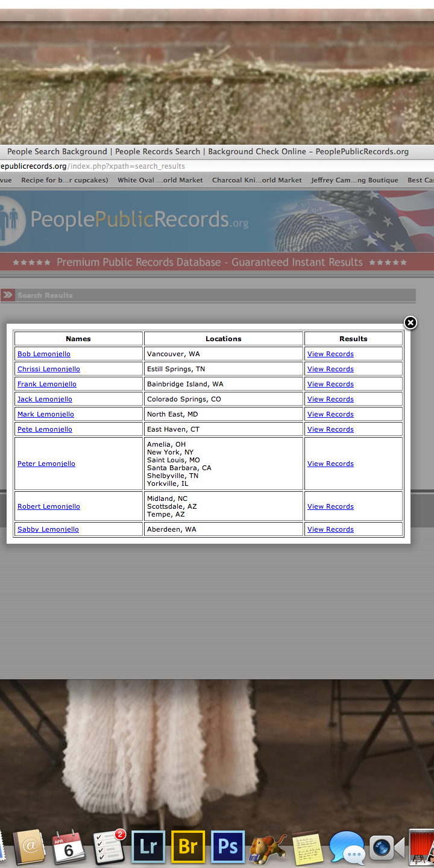Viewport: 434px width, 868px height.
Task: View Records for East Haven, CT row
Action: pos(330,429)
